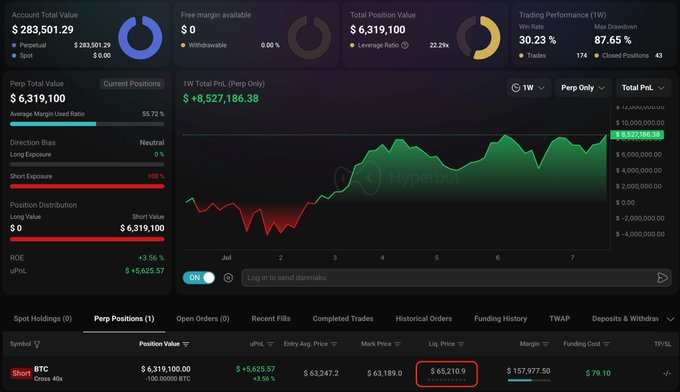Open the Perp Only dropdown

tap(582, 88)
